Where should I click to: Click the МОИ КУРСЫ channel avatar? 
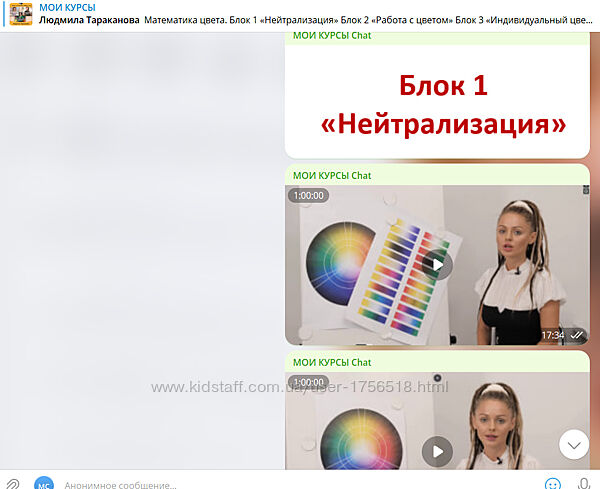pos(20,14)
